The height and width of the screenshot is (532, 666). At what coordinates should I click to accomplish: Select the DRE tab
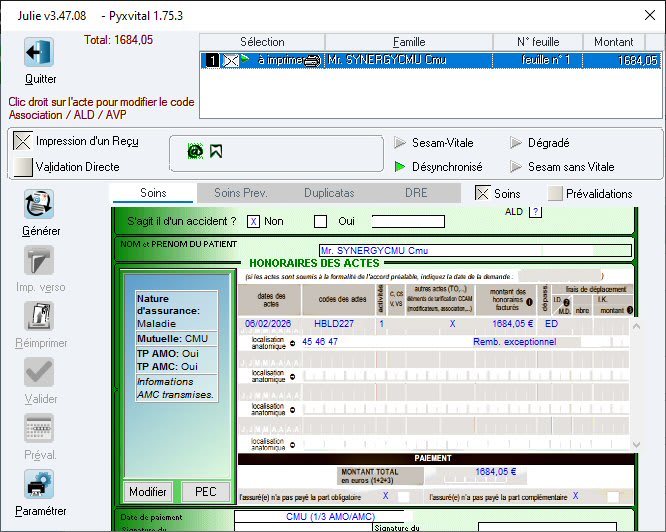coord(416,193)
